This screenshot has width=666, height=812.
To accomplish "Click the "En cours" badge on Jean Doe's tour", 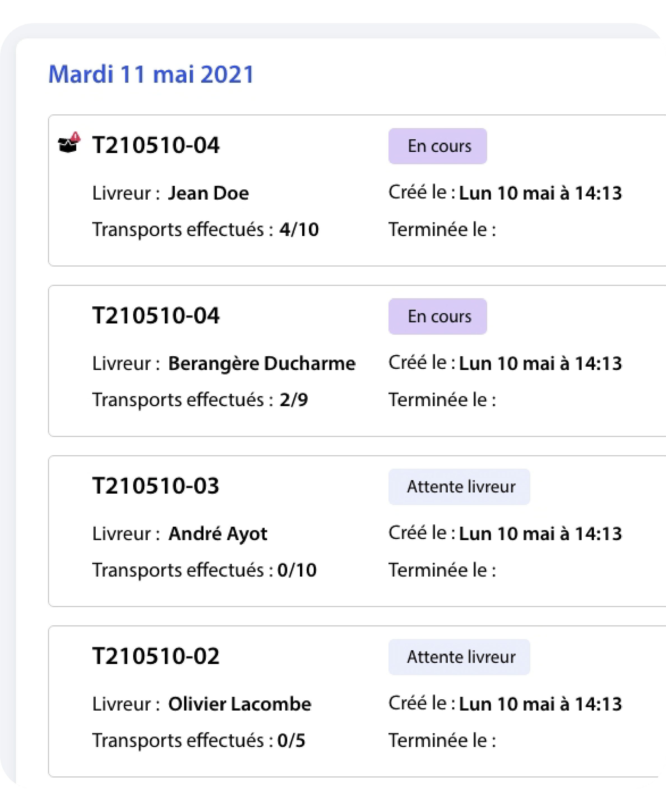I will 437,146.
